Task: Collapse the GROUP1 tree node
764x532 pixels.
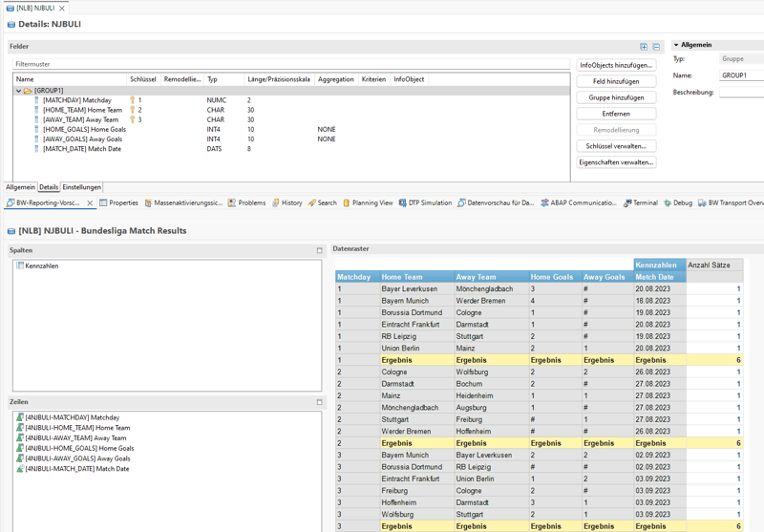Action: point(18,91)
